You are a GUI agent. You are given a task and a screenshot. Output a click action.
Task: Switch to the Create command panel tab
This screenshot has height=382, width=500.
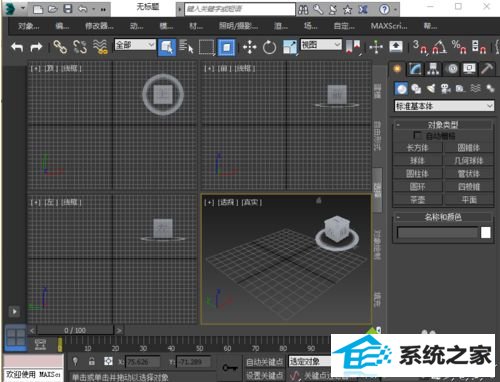[x=397, y=69]
